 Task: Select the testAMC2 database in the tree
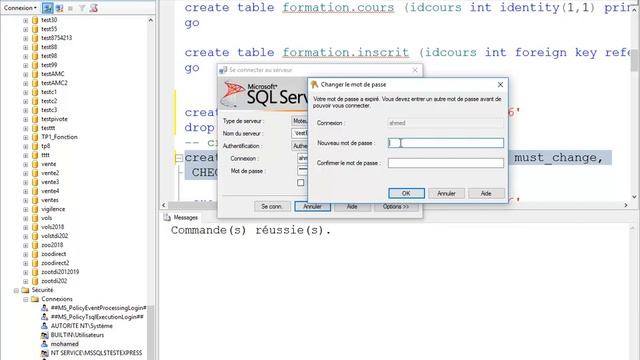coord(54,83)
